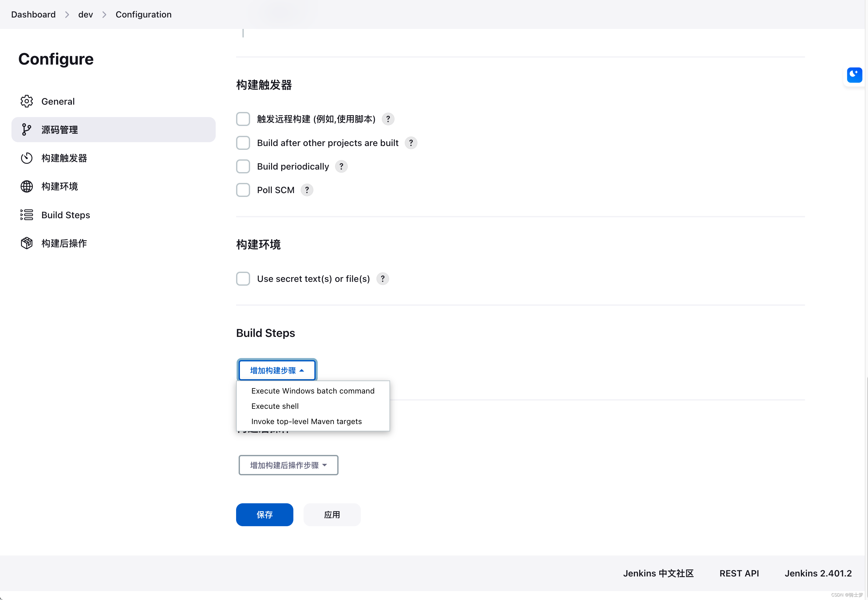Click Configuration breadcrumb link
The image size is (868, 600).
[x=143, y=15]
